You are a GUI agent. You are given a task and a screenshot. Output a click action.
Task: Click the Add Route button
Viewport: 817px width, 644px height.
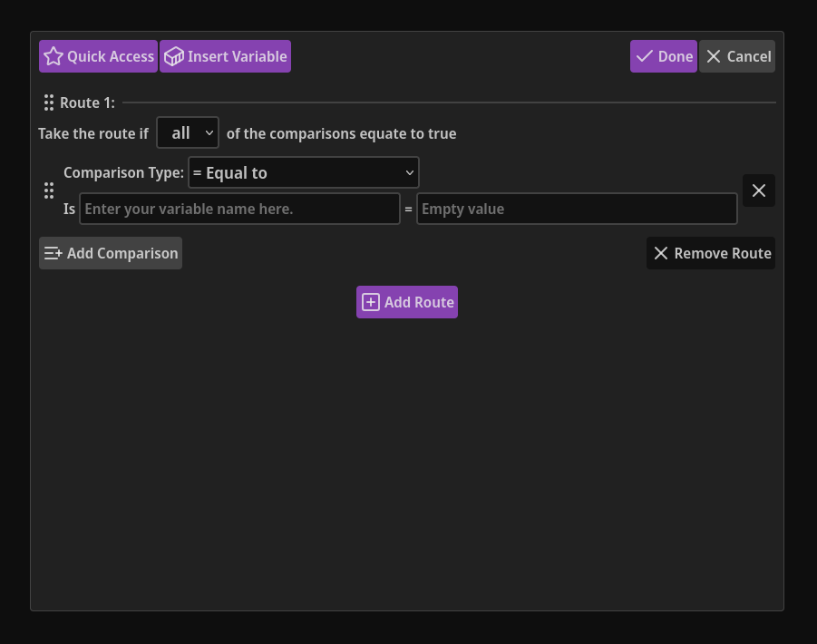pos(406,301)
